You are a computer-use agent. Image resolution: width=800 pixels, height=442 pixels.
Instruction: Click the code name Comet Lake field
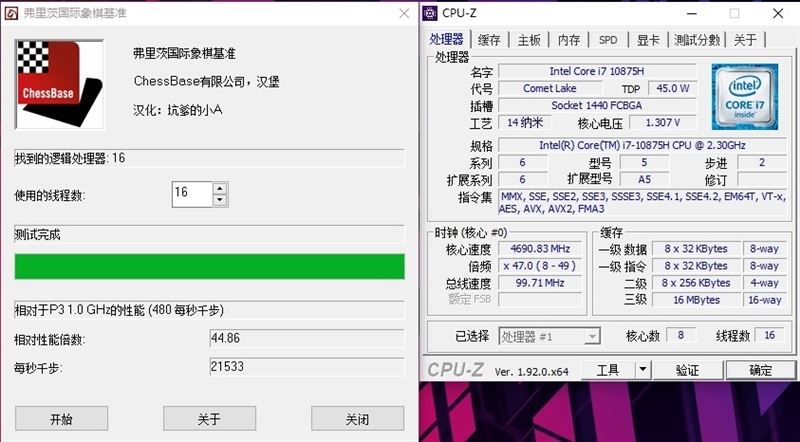(x=549, y=88)
